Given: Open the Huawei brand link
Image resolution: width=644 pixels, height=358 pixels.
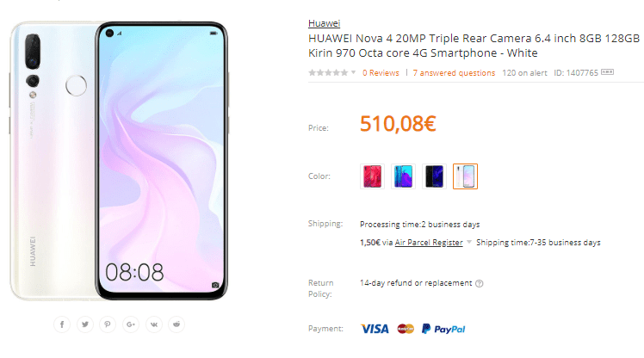Looking at the screenshot, I should click(324, 23).
